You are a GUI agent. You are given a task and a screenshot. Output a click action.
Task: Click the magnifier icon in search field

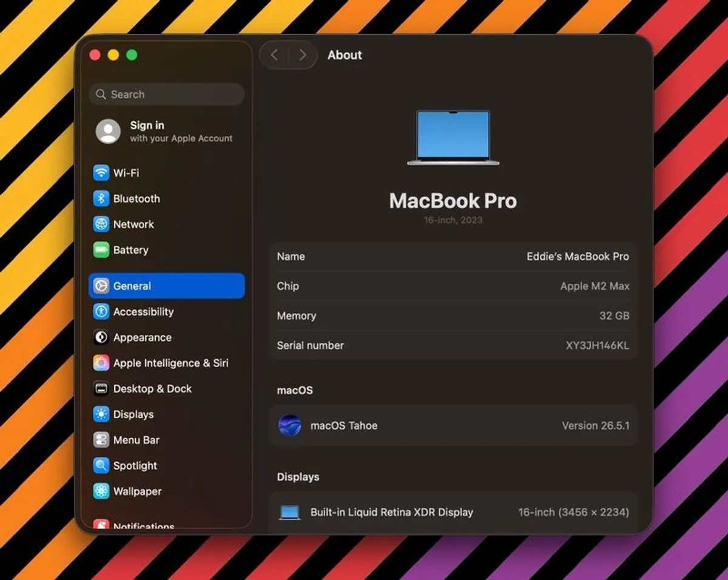point(101,95)
